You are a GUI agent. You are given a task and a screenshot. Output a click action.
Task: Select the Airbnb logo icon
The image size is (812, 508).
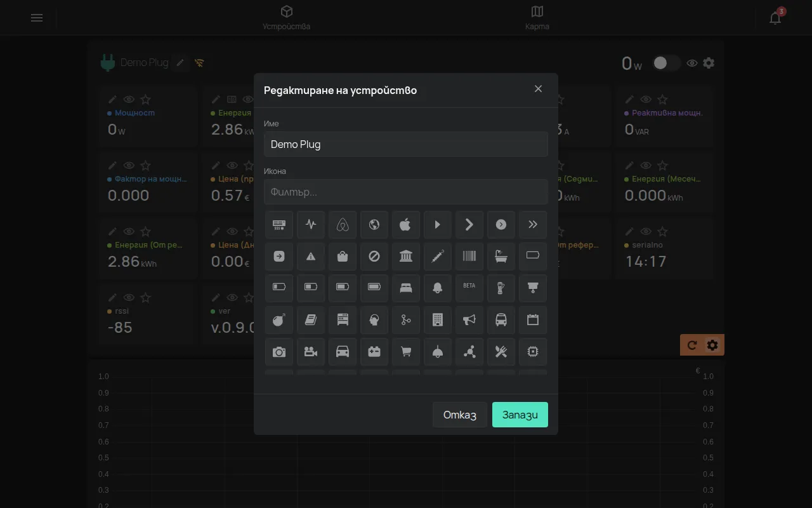point(343,224)
